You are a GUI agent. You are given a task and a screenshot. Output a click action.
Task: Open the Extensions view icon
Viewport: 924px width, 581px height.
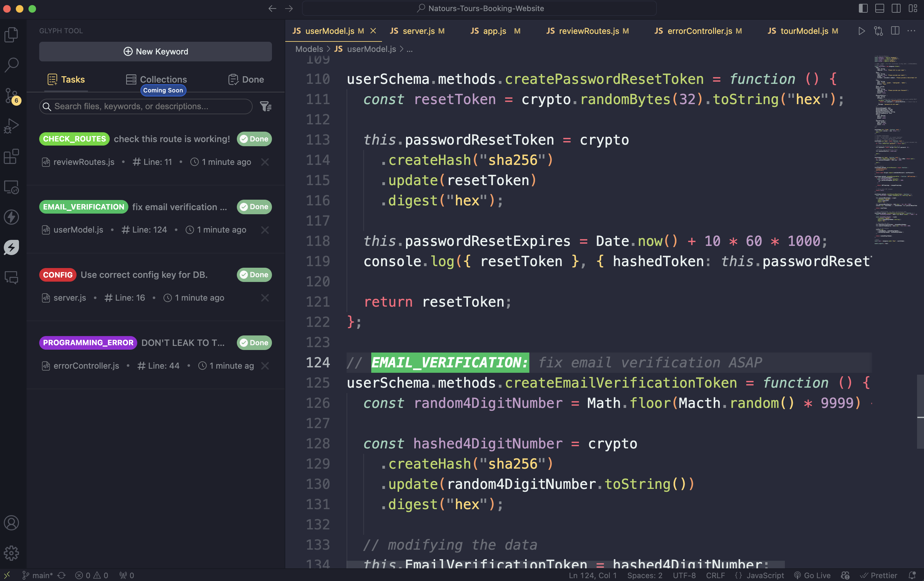(11, 156)
